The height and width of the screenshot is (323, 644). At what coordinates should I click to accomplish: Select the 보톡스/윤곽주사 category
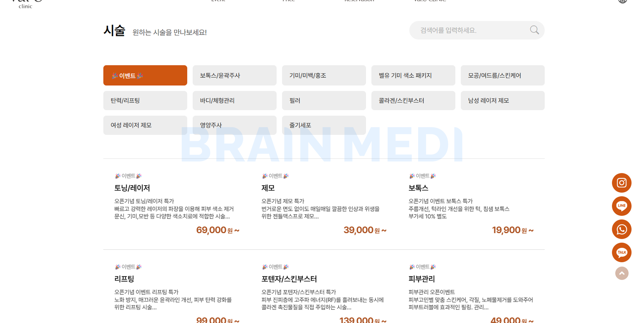click(x=234, y=75)
